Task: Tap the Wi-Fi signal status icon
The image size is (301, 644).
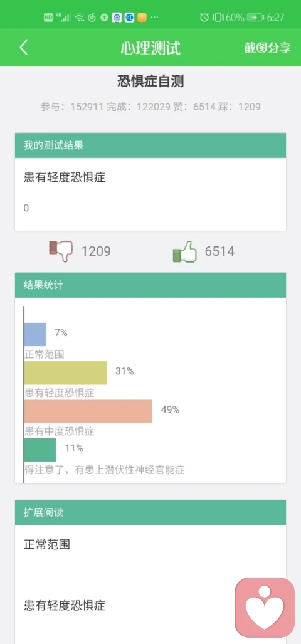Action: (80, 18)
